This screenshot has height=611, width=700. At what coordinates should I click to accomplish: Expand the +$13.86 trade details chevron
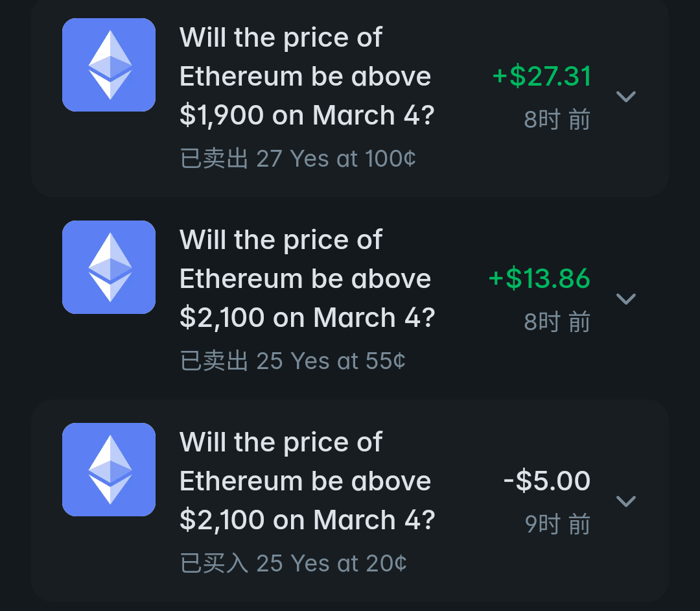[x=625, y=299]
